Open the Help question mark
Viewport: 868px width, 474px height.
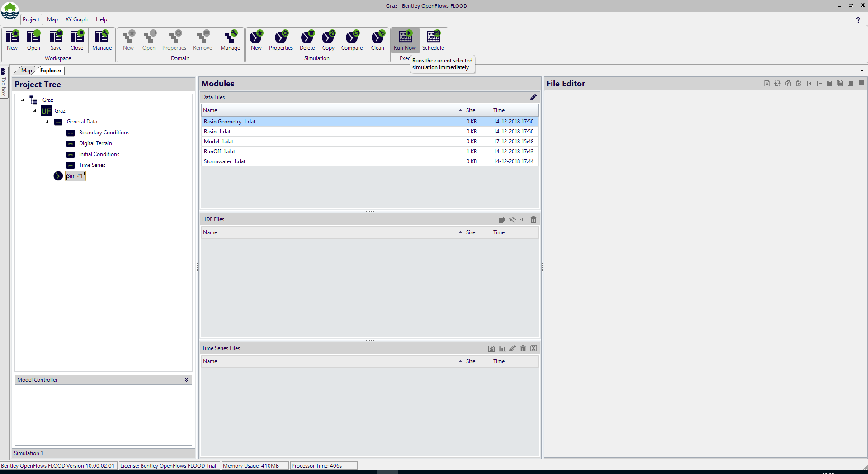coord(858,20)
